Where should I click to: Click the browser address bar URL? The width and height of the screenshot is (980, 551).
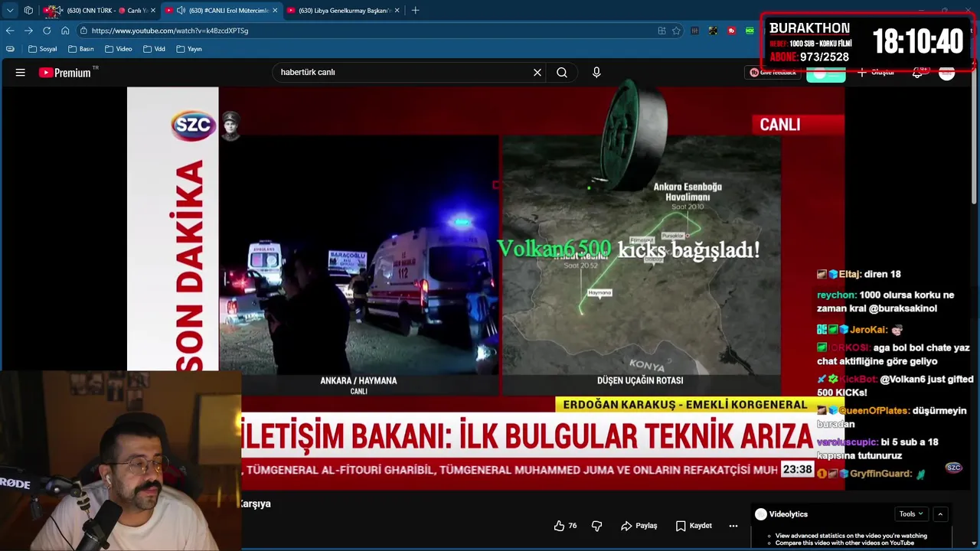pos(170,31)
